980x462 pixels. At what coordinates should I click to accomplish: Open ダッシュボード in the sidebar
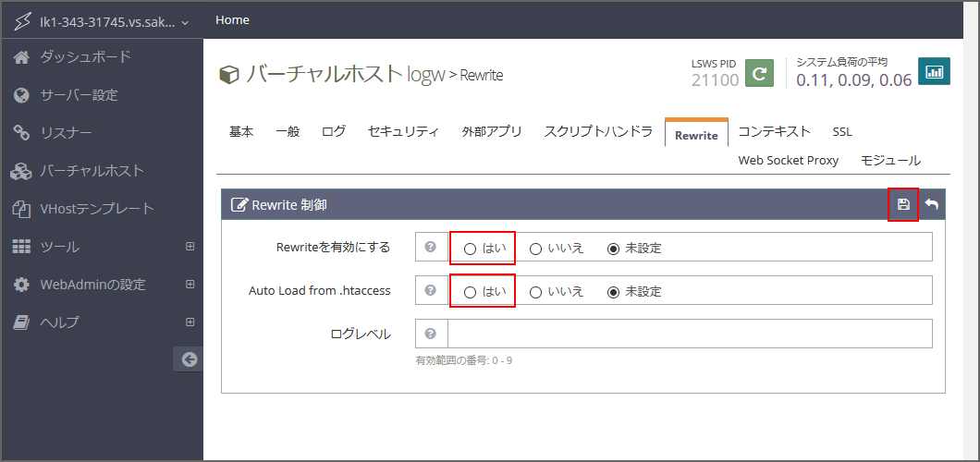click(x=85, y=57)
